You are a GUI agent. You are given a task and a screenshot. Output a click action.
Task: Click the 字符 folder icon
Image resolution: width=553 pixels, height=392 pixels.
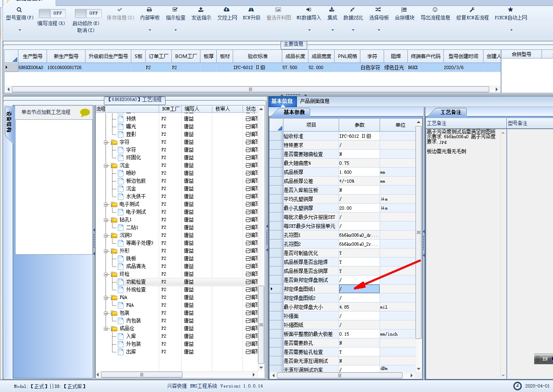(115, 142)
